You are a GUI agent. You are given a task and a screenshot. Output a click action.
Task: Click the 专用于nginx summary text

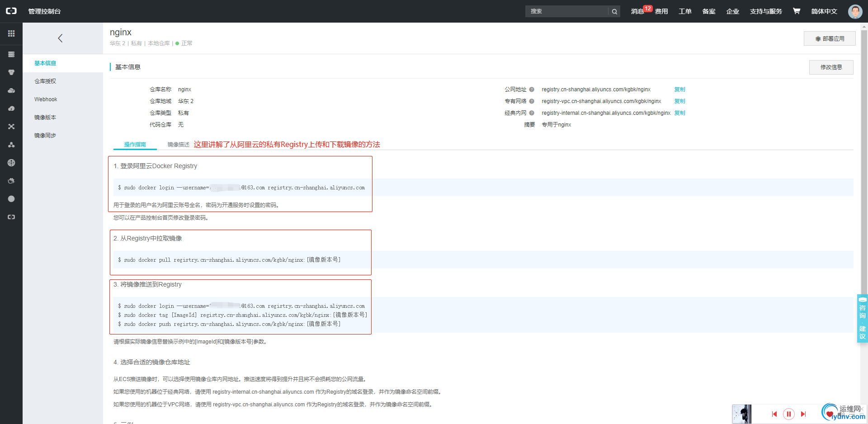[x=557, y=125]
